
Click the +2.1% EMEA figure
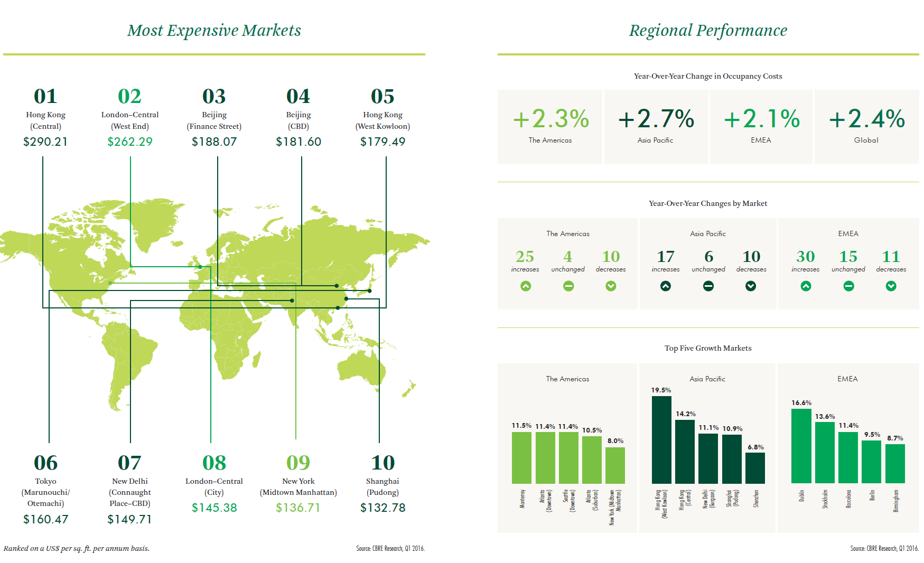click(761, 119)
